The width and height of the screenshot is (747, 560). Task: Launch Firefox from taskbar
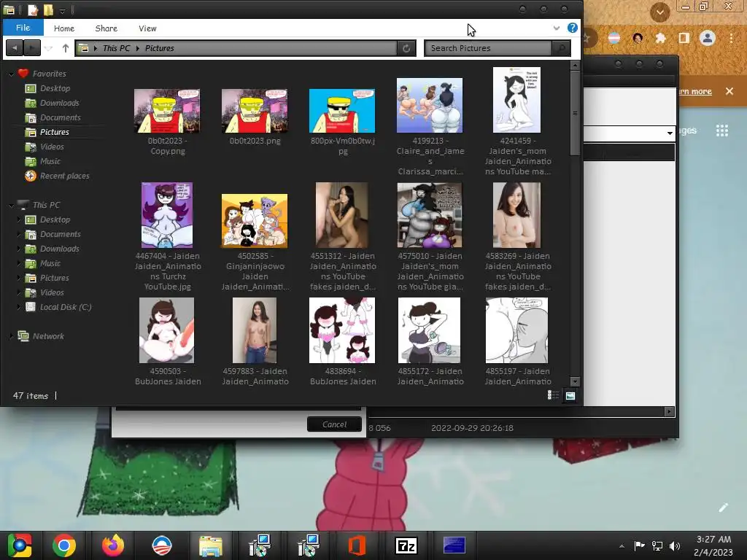[113, 545]
